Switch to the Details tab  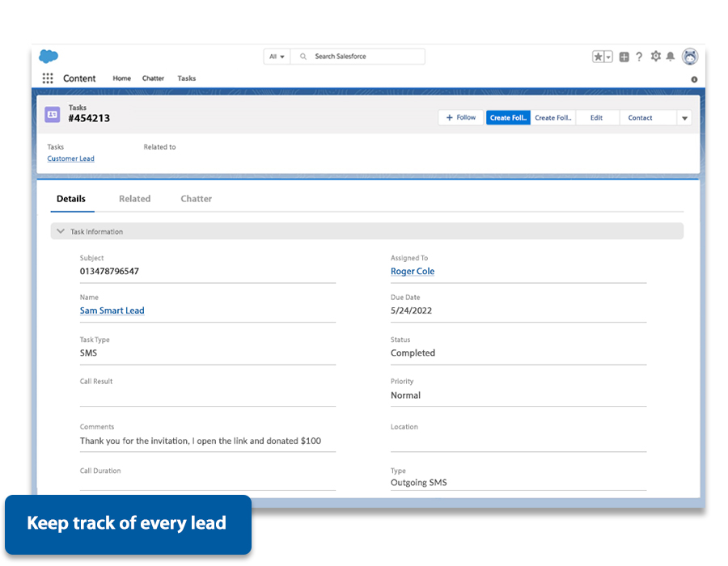[x=71, y=199]
